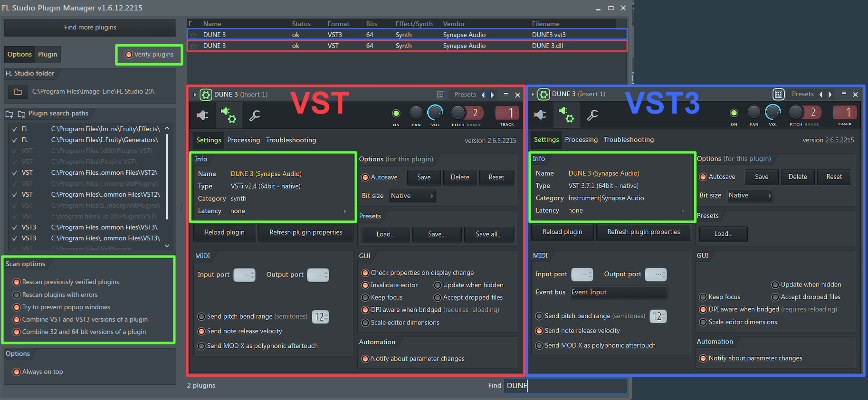This screenshot has height=400, width=868.
Task: Open VST panel speaker wrapper icon
Action: pos(202,115)
